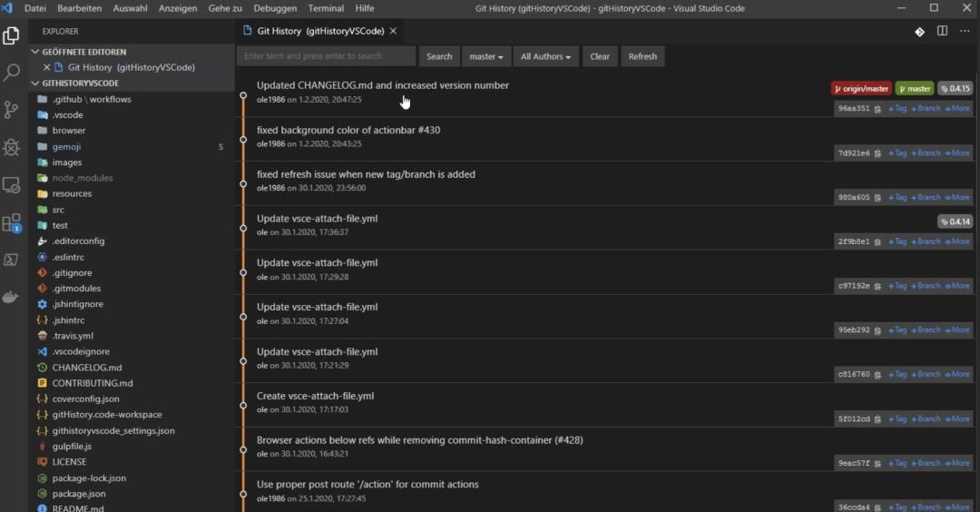Split the editor to the right
980x512 pixels.
(x=942, y=31)
